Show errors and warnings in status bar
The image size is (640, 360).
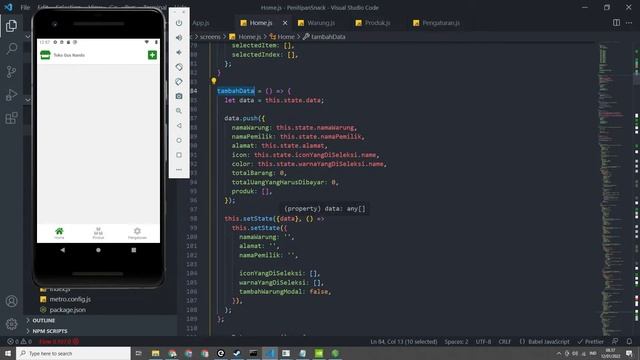19,341
